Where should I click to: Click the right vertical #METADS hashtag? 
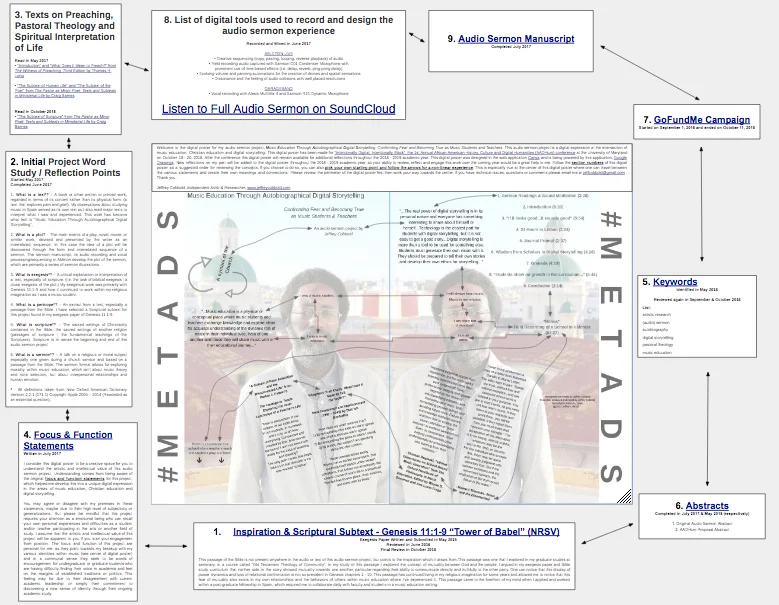coord(611,346)
